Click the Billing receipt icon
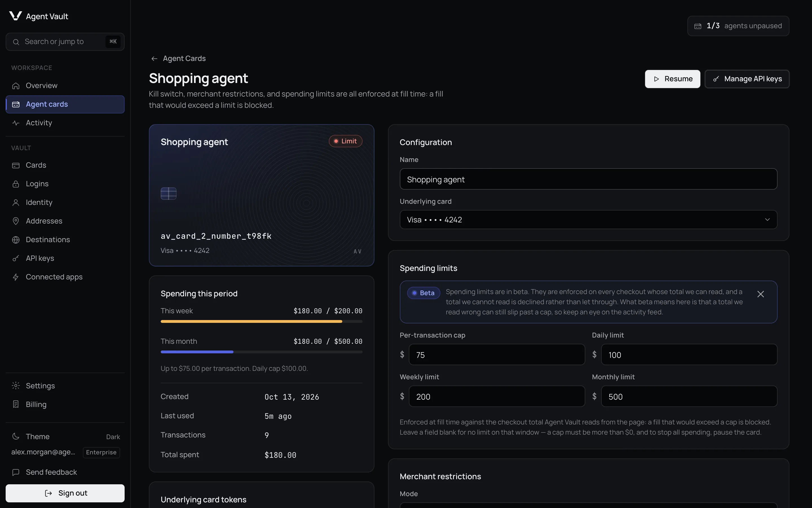 pyautogui.click(x=16, y=404)
